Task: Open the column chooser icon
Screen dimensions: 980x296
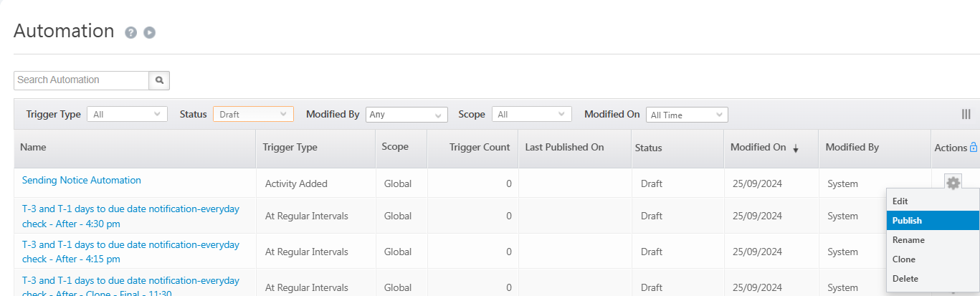Action: pos(966,114)
